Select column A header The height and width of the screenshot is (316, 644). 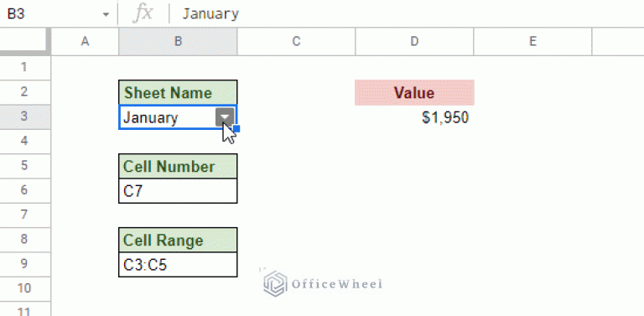(x=85, y=41)
